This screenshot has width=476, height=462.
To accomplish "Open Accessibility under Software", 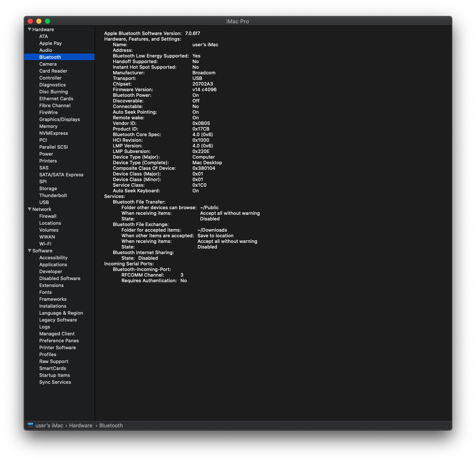I will coord(54,258).
